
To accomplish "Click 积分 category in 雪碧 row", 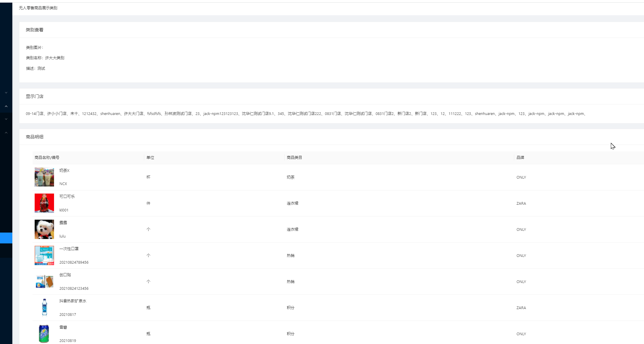I will coord(291,334).
